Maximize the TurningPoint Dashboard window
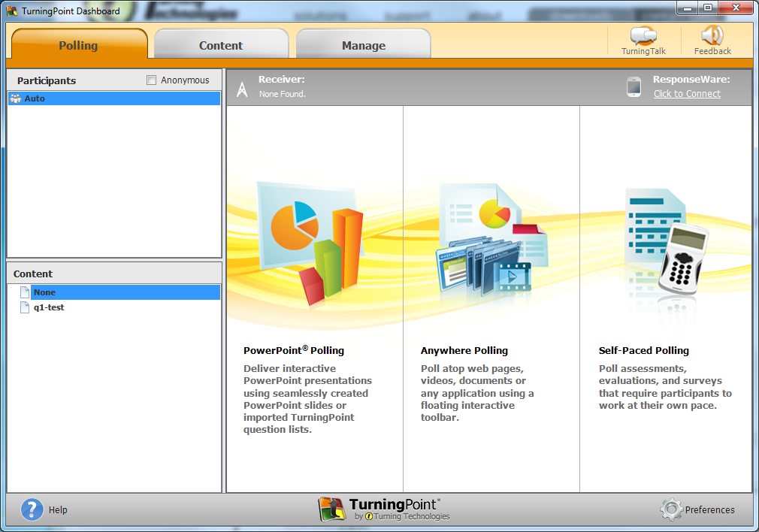 (708, 8)
